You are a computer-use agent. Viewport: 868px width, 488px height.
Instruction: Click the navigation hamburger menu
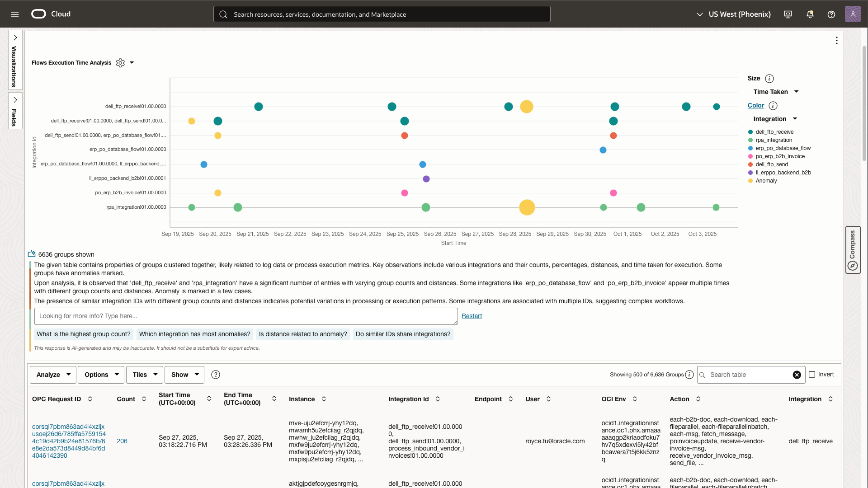(x=15, y=14)
